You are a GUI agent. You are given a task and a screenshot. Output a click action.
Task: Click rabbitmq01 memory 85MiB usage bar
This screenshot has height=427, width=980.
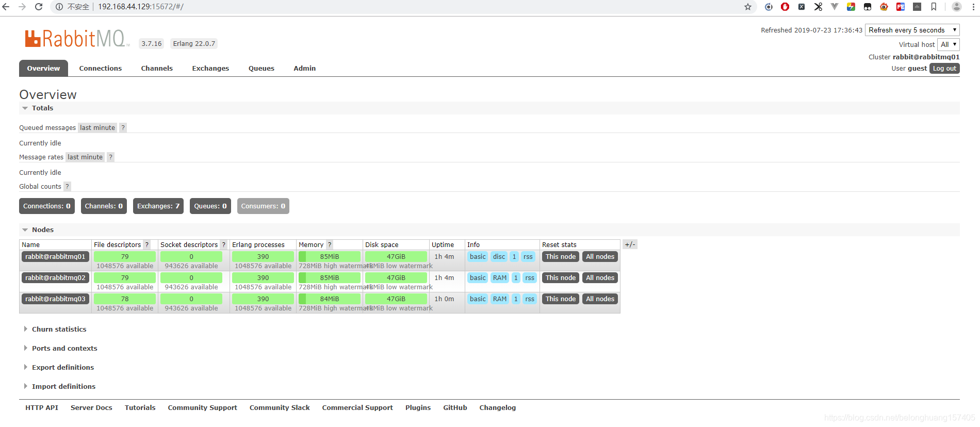(330, 257)
